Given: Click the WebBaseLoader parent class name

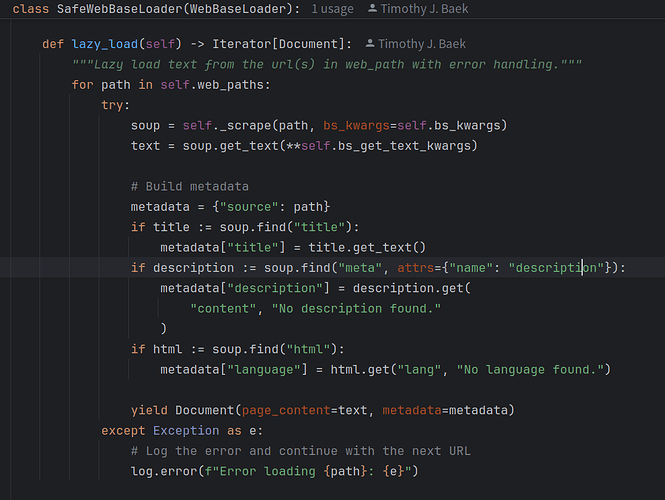Looking at the screenshot, I should (x=238, y=9).
